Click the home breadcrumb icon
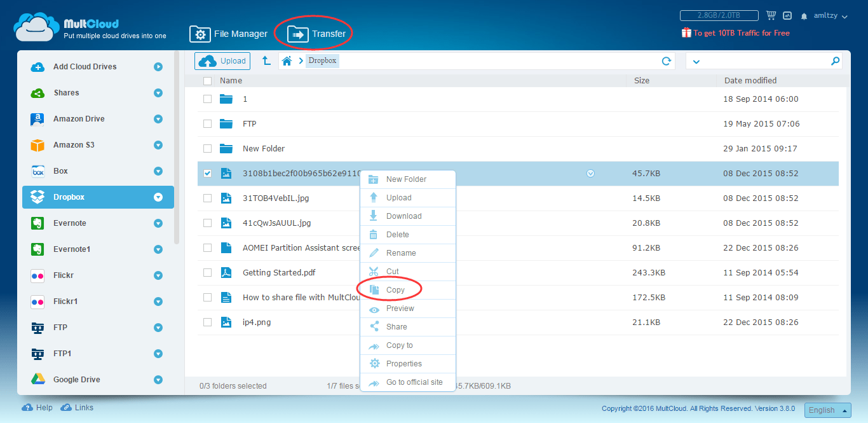Image resolution: width=868 pixels, height=423 pixels. tap(288, 60)
